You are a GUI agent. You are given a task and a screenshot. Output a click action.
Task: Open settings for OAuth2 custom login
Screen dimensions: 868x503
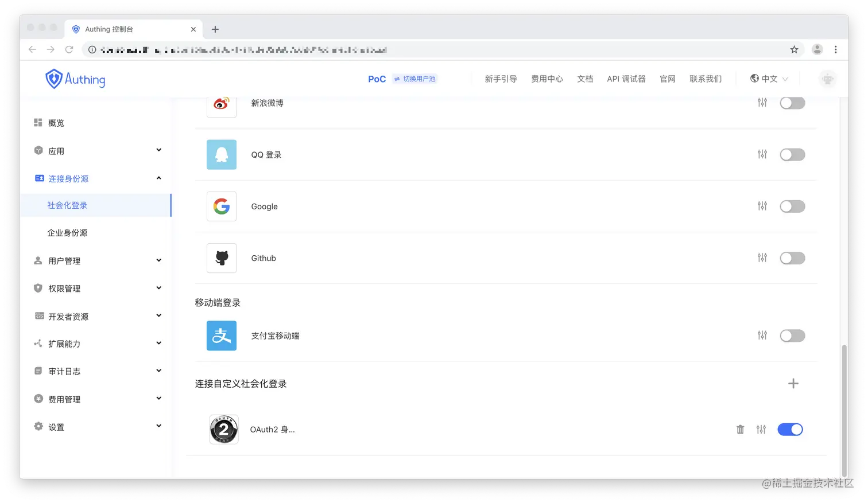[761, 429]
